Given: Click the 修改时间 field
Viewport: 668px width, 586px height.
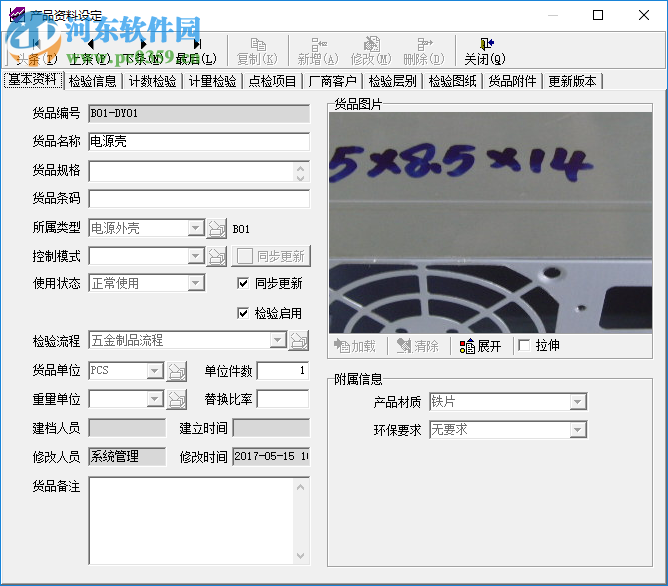Looking at the screenshot, I should 271,457.
